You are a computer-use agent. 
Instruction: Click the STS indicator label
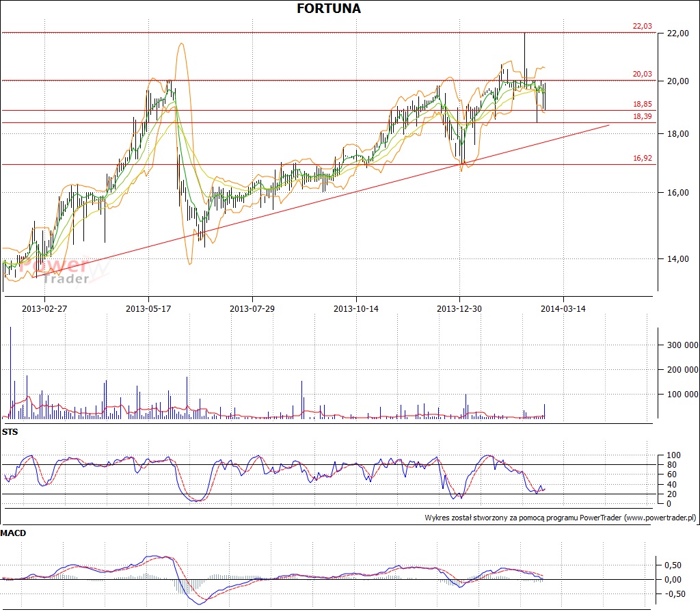click(10, 432)
